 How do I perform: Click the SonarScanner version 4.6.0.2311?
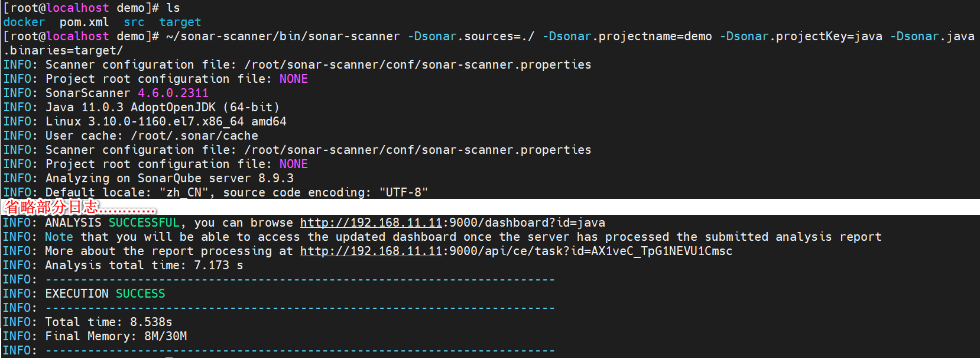point(173,93)
